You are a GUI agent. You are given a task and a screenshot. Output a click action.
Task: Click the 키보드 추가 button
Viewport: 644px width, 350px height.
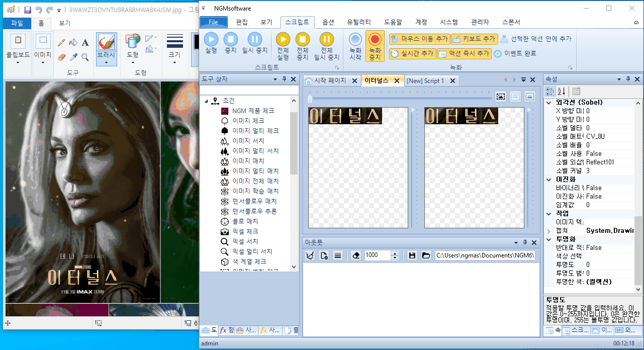pyautogui.click(x=474, y=39)
